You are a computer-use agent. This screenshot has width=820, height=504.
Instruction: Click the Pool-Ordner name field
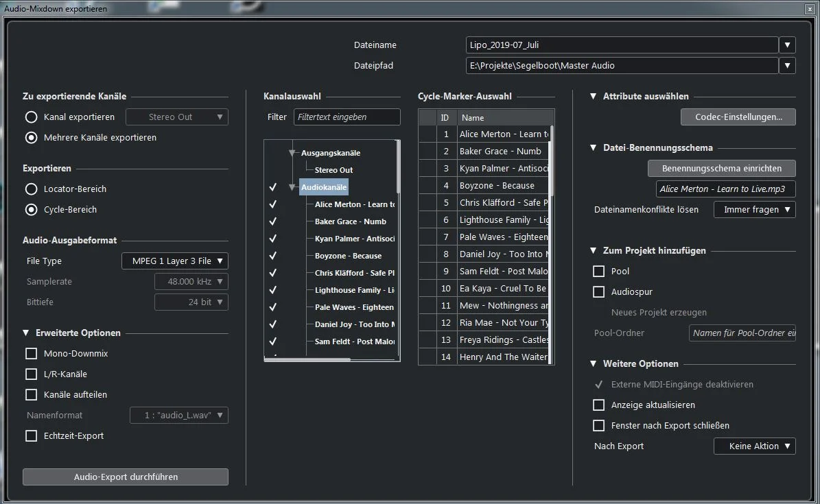click(x=742, y=333)
